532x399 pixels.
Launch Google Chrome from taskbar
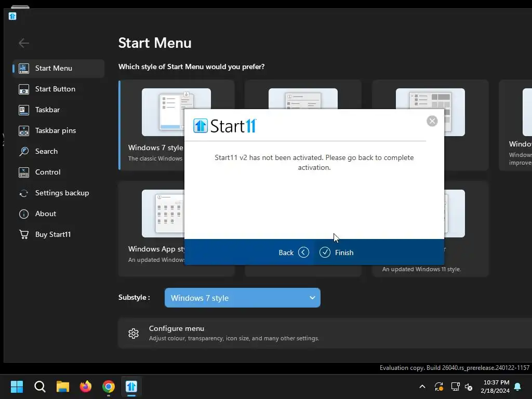tap(109, 387)
